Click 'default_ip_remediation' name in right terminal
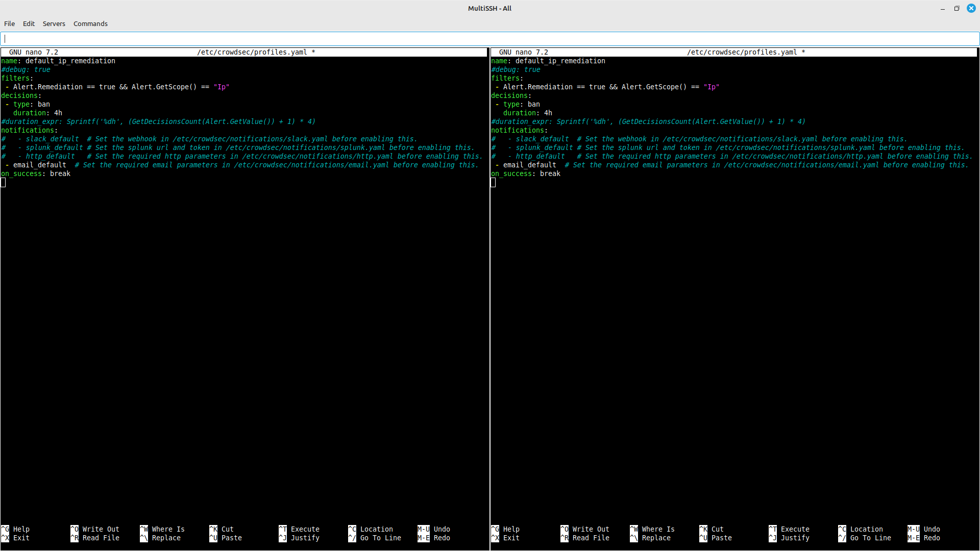The height and width of the screenshot is (551, 980). pyautogui.click(x=560, y=61)
